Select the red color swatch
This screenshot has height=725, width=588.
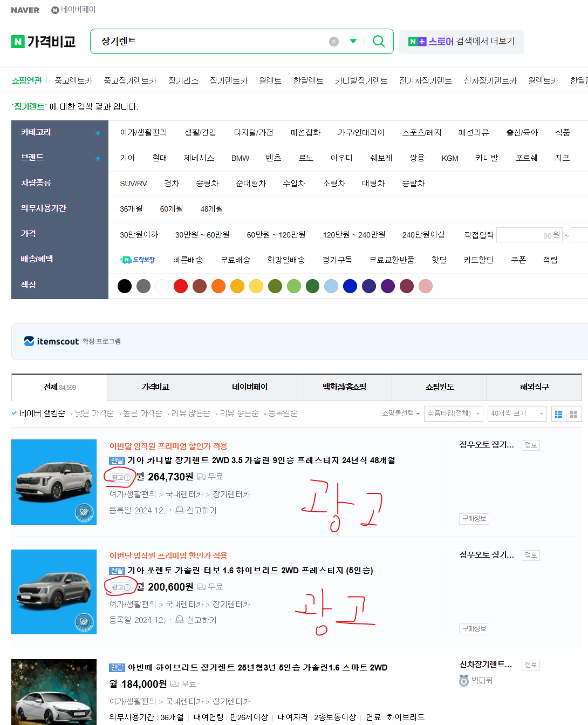point(181,286)
